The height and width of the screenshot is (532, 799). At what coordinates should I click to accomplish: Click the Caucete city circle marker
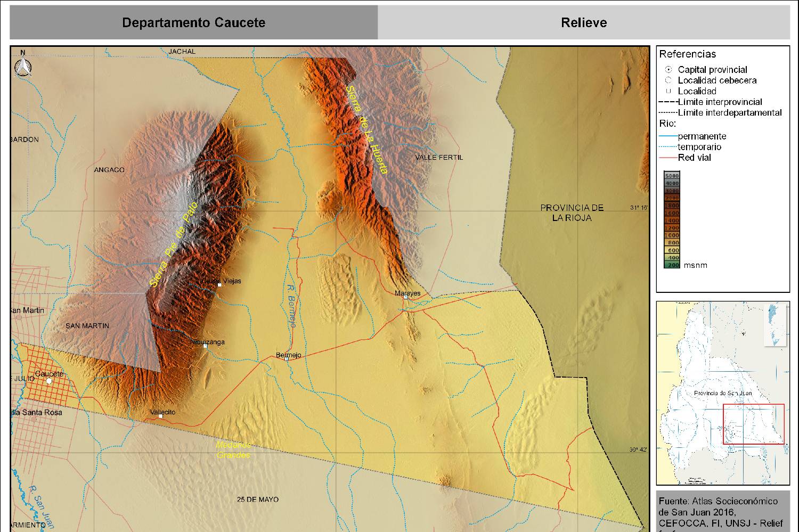[x=49, y=381]
